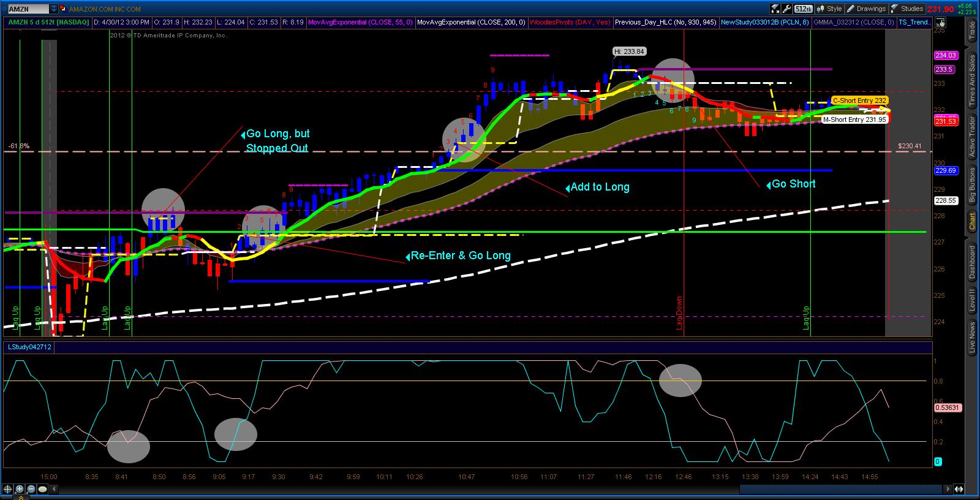Click the zoom in magnifier icon
The image size is (980, 500).
pos(19,489)
